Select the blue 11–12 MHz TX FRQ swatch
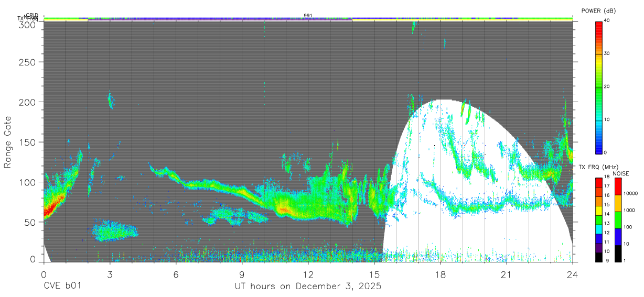 pos(598,238)
